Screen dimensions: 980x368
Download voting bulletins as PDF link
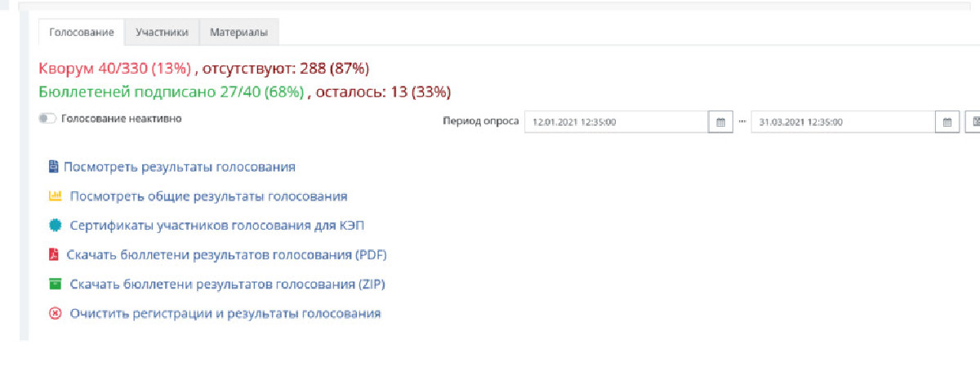(x=226, y=255)
